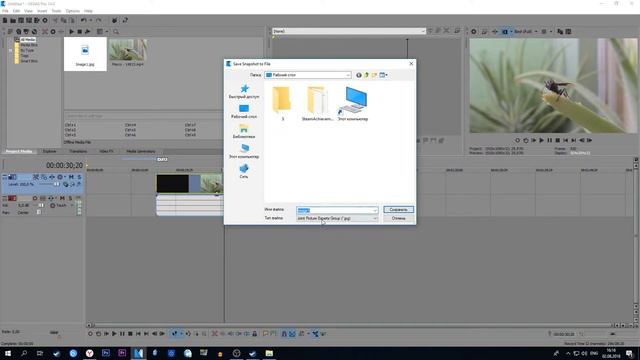
Task: Select Сеть in dialog sidebar
Action: (244, 171)
